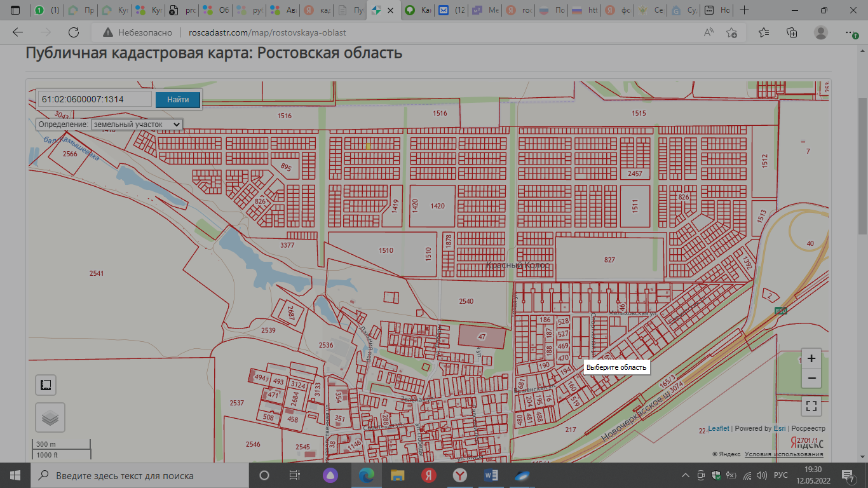868x488 pixels.
Task: Open vertical tabs actions menu
Action: (x=15, y=10)
